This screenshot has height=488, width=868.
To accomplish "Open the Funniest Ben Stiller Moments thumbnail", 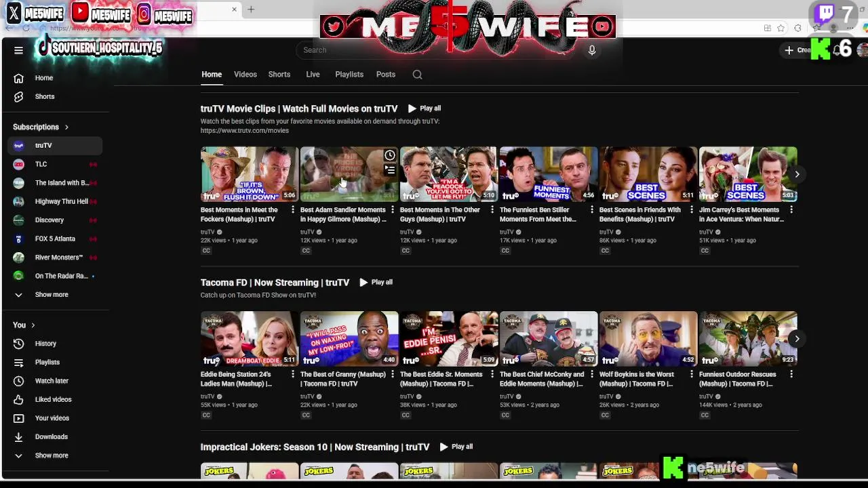I will [549, 174].
